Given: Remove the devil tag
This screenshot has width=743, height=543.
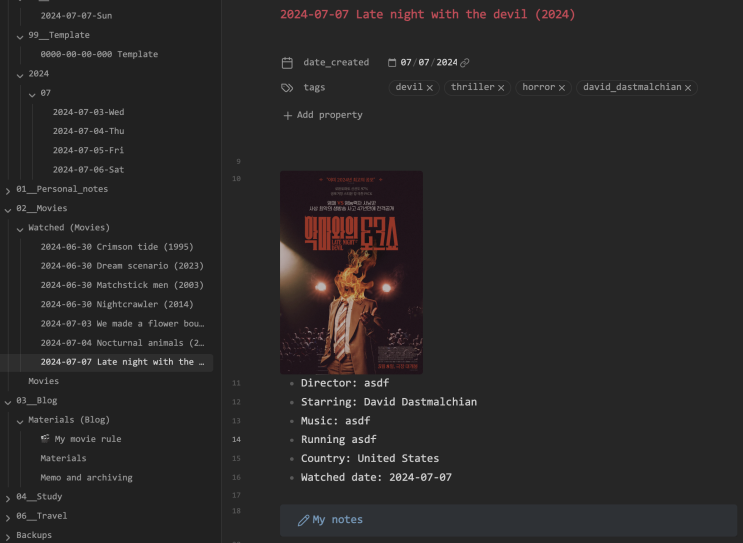Looking at the screenshot, I should [430, 88].
